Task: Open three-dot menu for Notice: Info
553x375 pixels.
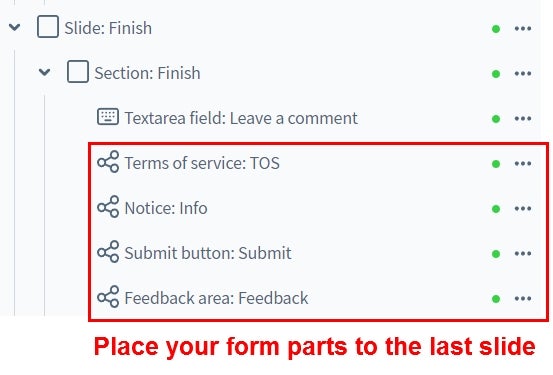Action: pos(523,208)
